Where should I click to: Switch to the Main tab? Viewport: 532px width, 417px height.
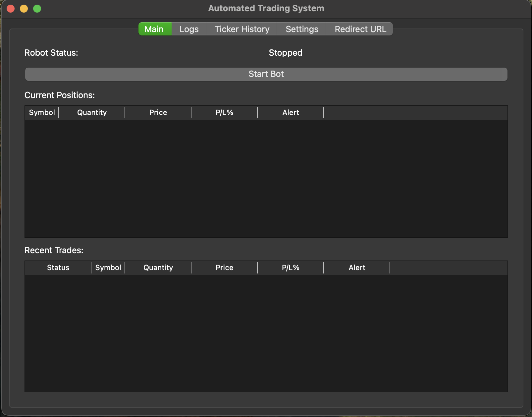click(x=154, y=29)
